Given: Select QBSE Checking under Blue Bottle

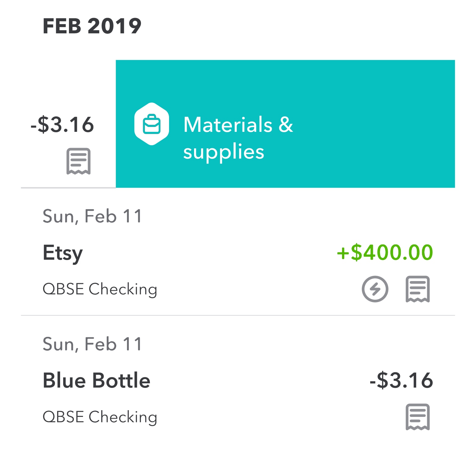Looking at the screenshot, I should pos(100,417).
